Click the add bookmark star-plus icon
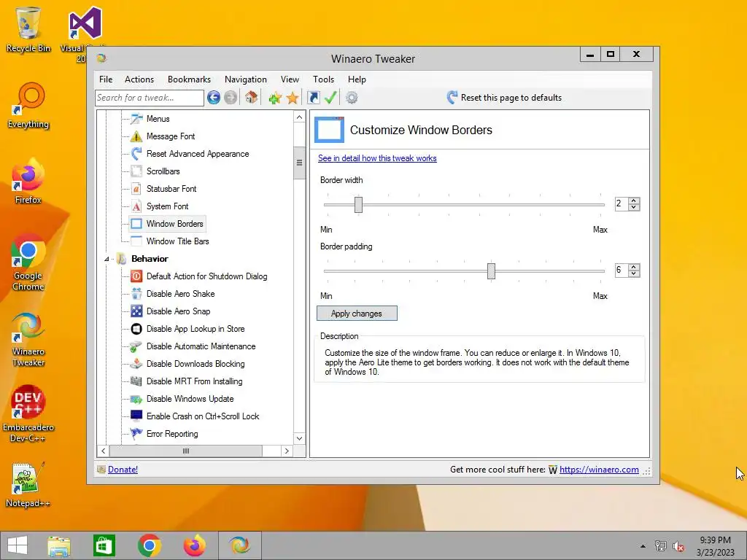The height and width of the screenshot is (560, 747). [275, 98]
